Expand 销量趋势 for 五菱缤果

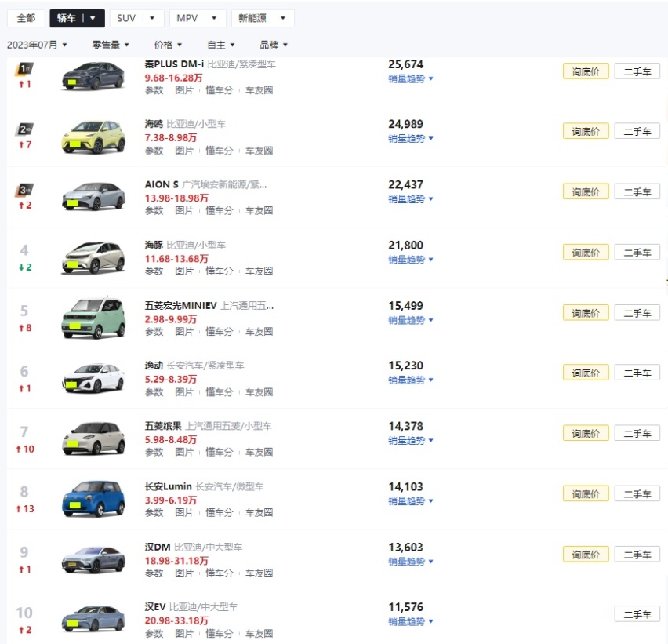coord(410,440)
